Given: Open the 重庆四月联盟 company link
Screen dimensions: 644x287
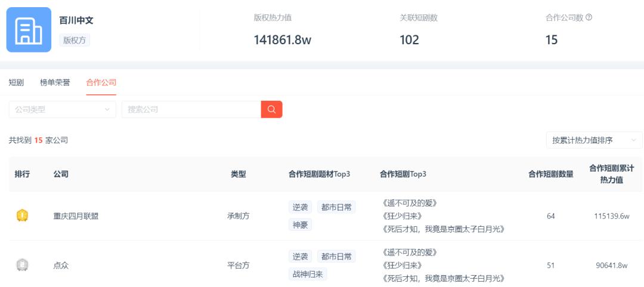Looking at the screenshot, I should 76,216.
